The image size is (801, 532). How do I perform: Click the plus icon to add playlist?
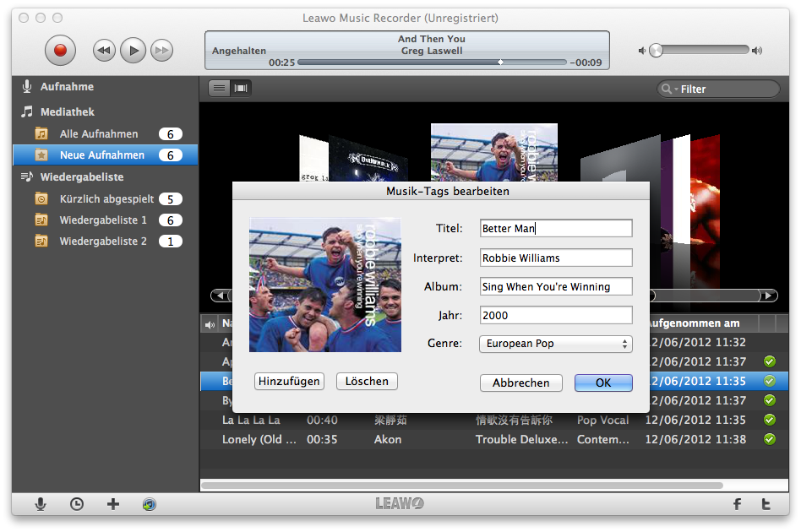tap(113, 504)
